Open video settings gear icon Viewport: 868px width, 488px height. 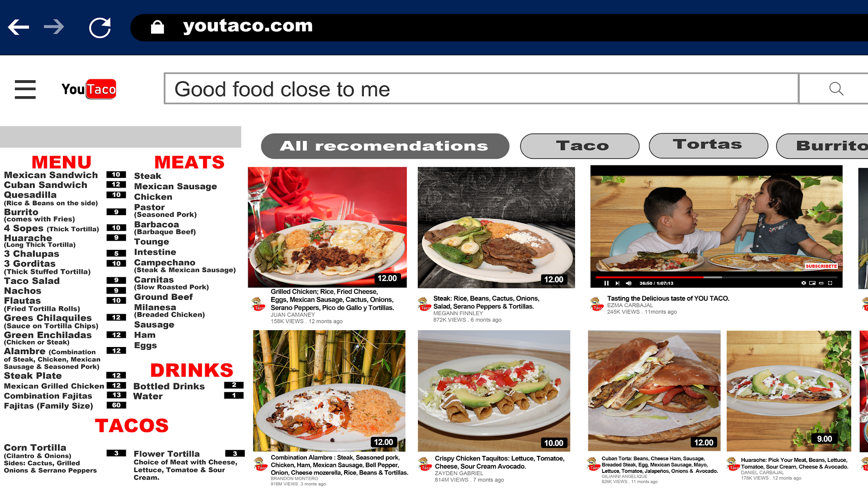tap(803, 283)
